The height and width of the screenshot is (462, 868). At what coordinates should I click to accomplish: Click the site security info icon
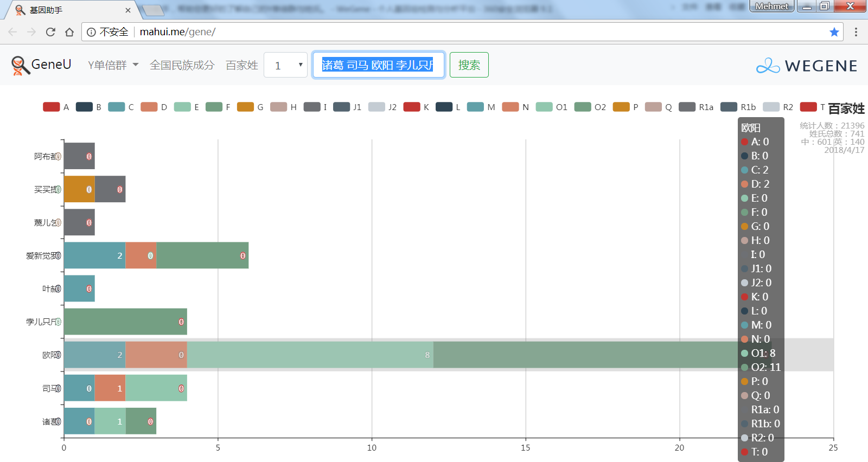91,32
